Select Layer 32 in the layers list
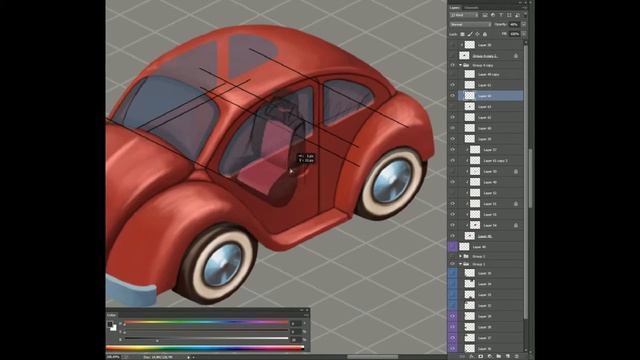The width and height of the screenshot is (640, 360). tap(490, 305)
